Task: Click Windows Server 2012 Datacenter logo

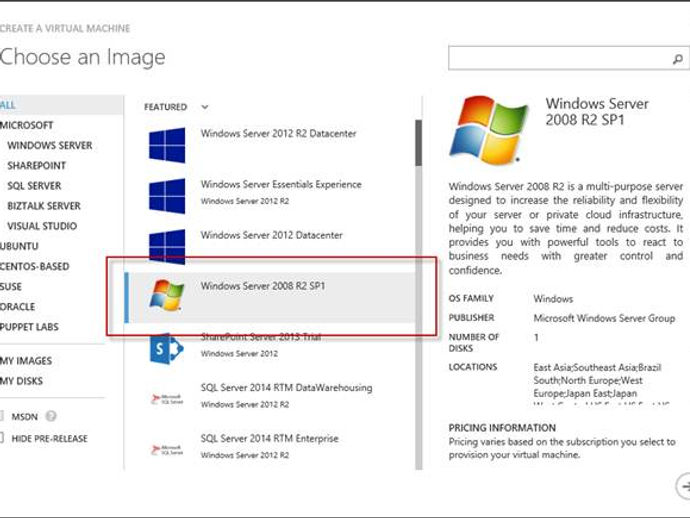Action: [167, 246]
